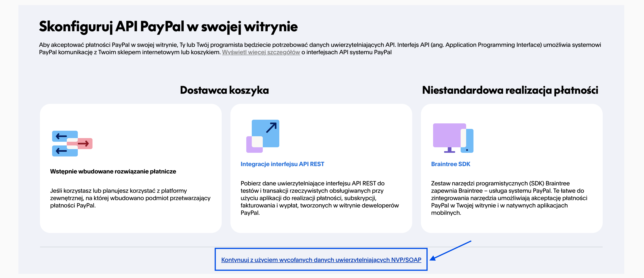Click the blue and red arrows payment icon
644x278 pixels.
point(72,143)
